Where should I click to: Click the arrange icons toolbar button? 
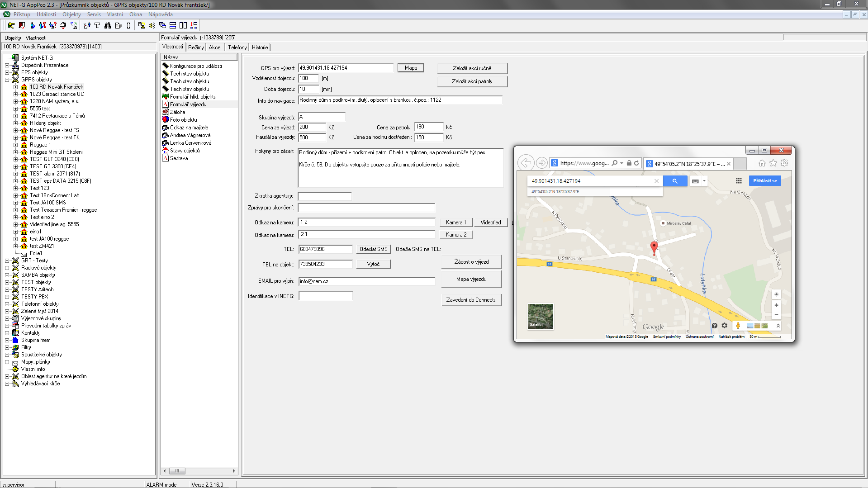coord(194,25)
